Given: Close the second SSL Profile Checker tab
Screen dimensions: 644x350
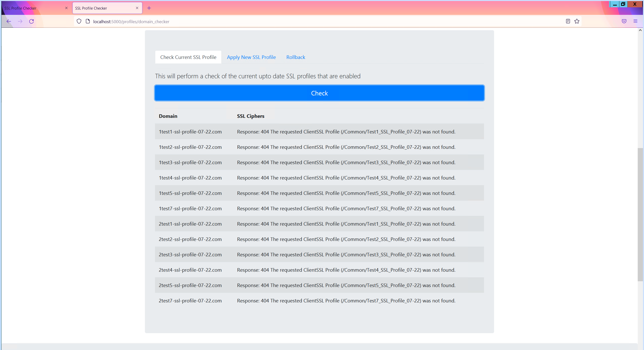Looking at the screenshot, I should (137, 8).
